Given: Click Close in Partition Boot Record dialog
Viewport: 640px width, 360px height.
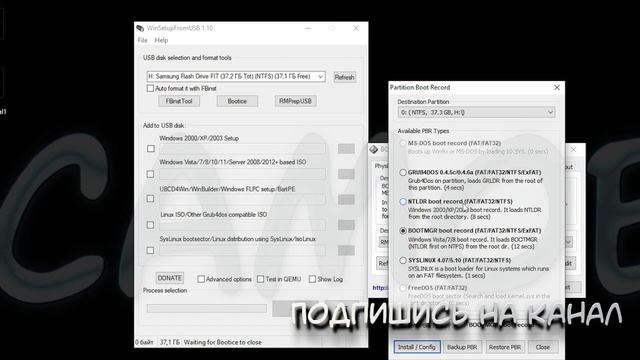Looking at the screenshot, I should coord(542,347).
